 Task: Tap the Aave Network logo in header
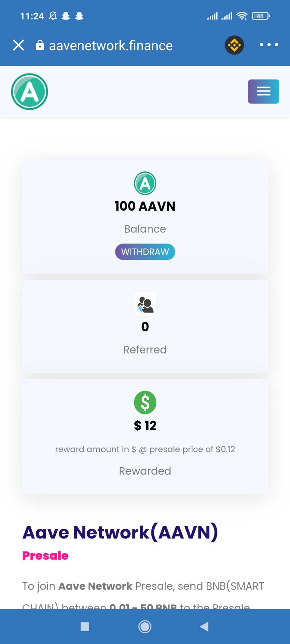tap(30, 92)
